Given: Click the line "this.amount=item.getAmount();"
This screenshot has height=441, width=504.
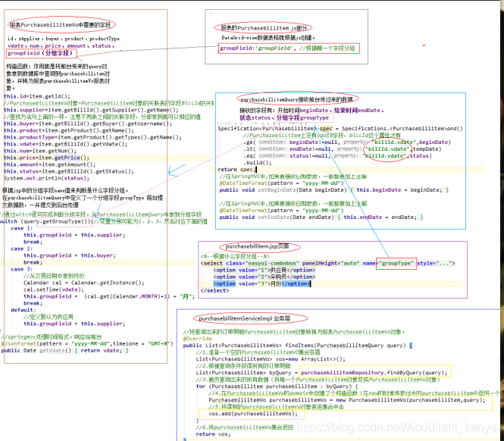Looking at the screenshot, I should (52, 164).
